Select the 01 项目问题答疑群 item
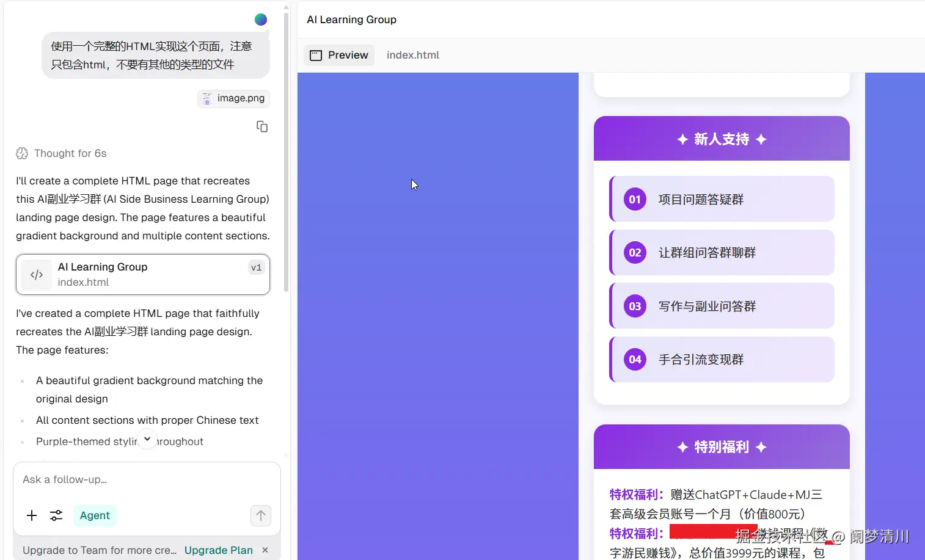 [x=722, y=199]
